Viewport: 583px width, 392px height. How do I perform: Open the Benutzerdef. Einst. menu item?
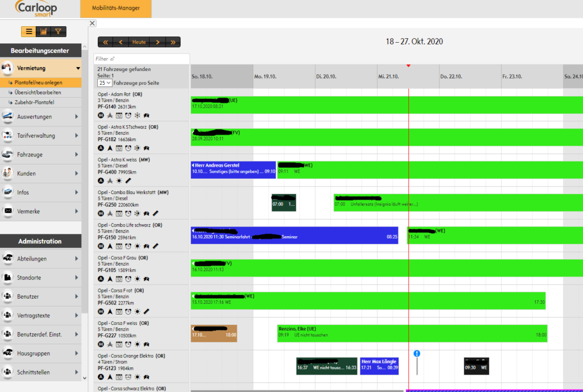pyautogui.click(x=40, y=335)
